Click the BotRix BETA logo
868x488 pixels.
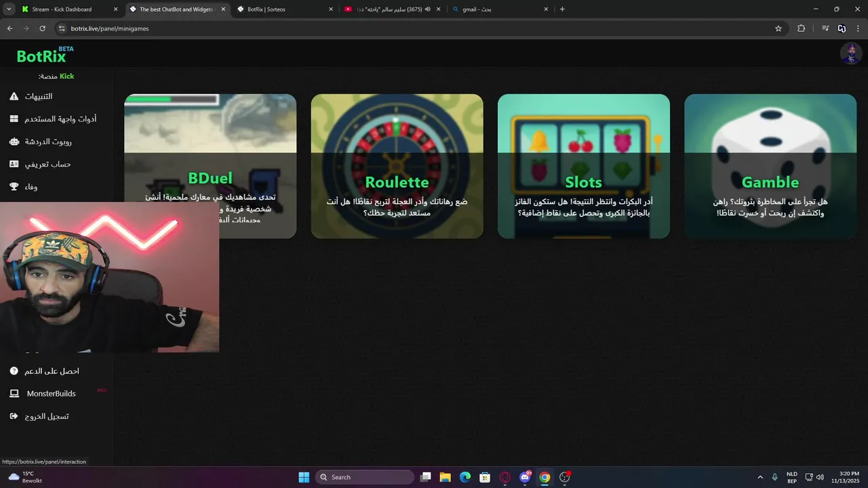coord(45,55)
